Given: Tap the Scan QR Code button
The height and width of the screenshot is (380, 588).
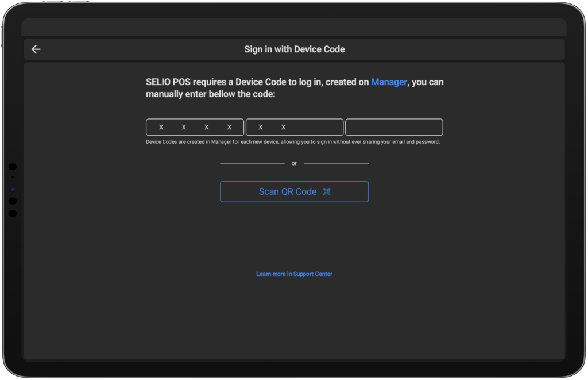Looking at the screenshot, I should pos(295,191).
